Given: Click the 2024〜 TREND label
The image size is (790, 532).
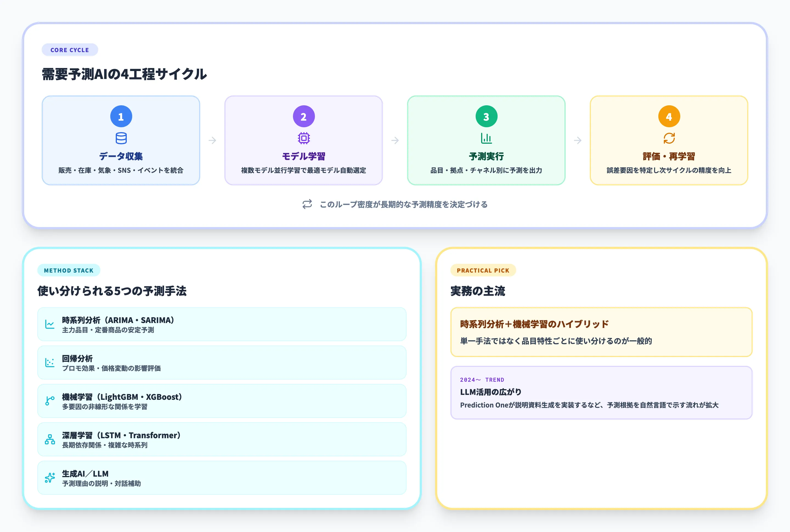Looking at the screenshot, I should (482, 380).
